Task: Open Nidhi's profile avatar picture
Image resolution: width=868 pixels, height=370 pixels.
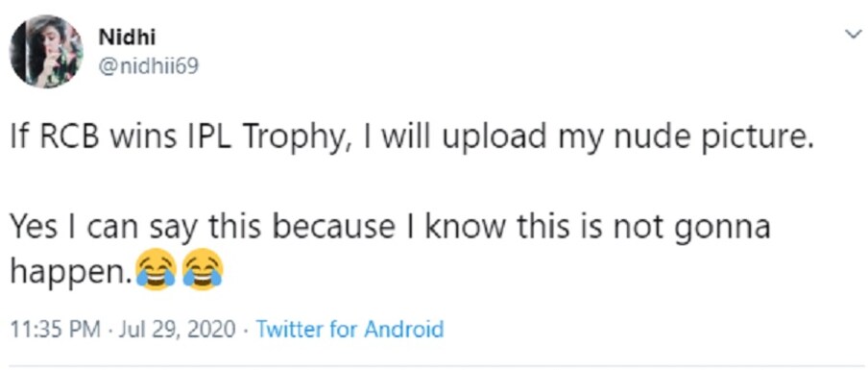Action: click(x=46, y=52)
